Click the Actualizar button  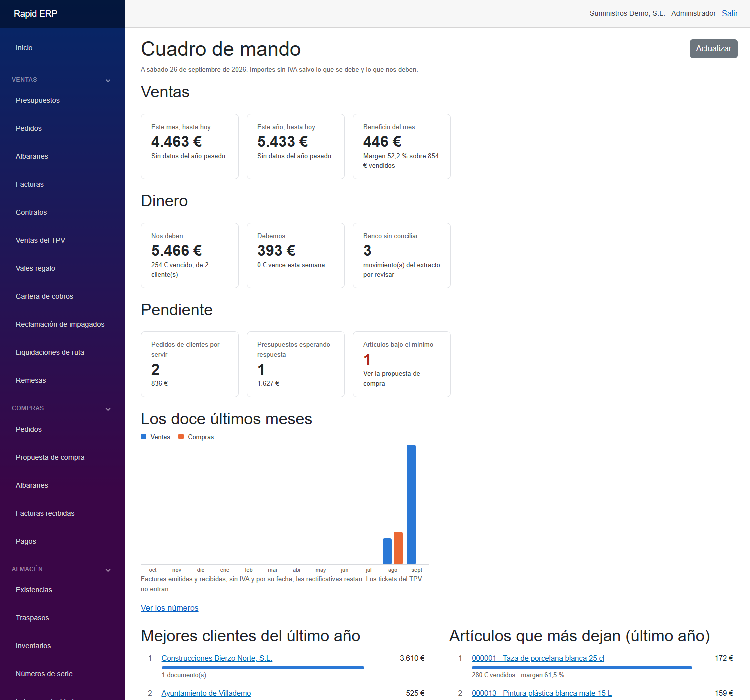point(714,49)
